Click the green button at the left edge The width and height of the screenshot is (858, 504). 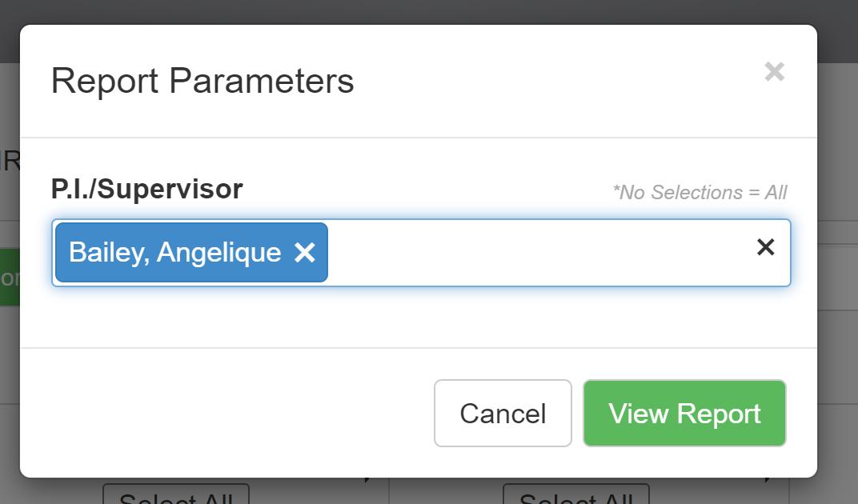pyautogui.click(x=9, y=277)
